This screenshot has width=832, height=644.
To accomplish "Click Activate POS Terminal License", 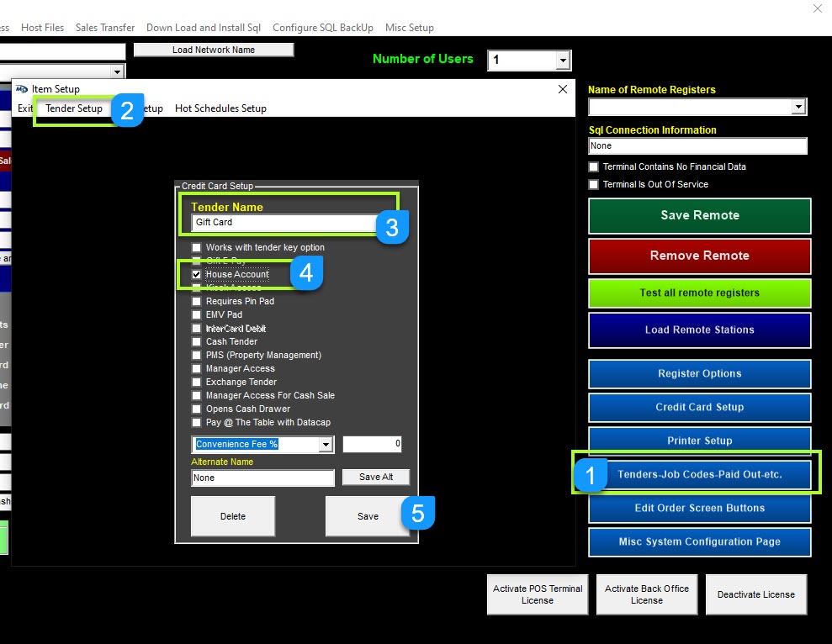I will tap(537, 594).
